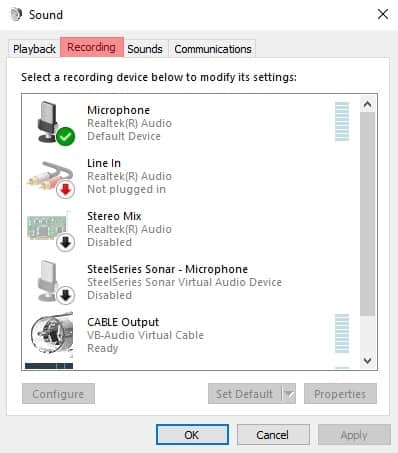Switch to the Communications tab

(213, 49)
